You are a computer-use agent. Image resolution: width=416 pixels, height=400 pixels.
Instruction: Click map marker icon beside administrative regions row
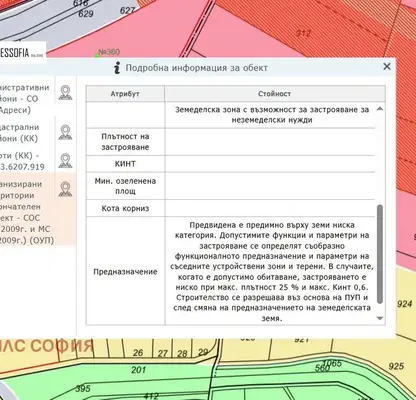(65, 93)
